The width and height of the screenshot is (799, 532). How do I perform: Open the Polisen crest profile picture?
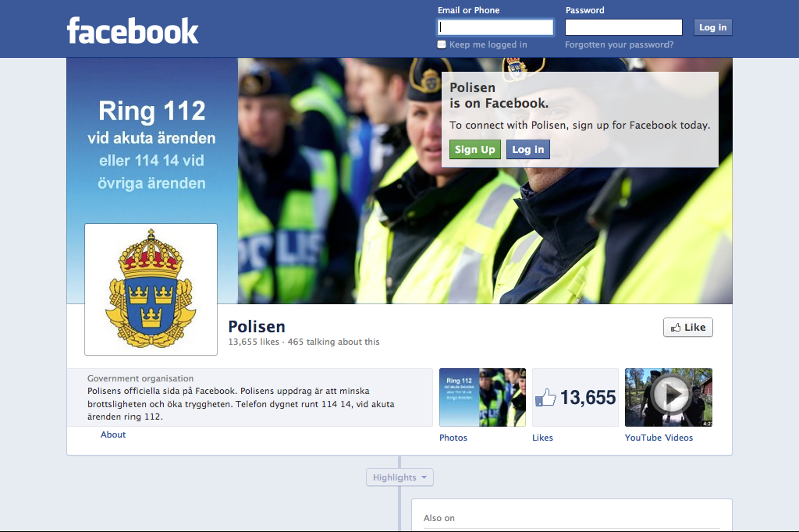[151, 289]
